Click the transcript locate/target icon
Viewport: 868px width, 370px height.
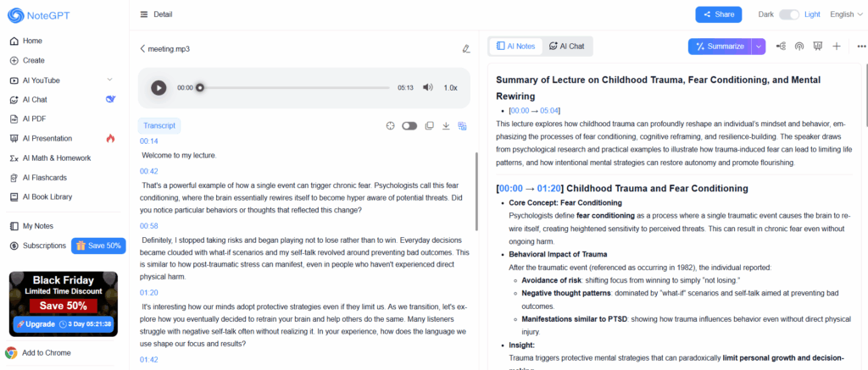[x=390, y=126]
